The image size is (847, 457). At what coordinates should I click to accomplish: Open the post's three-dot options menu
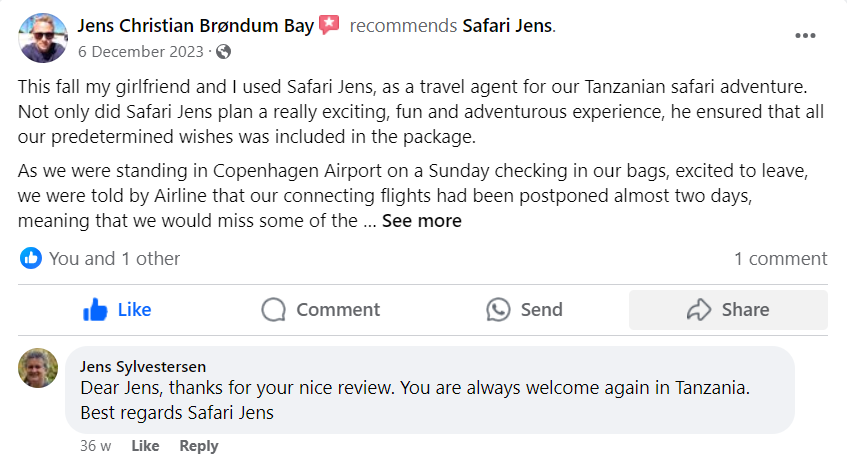(806, 35)
